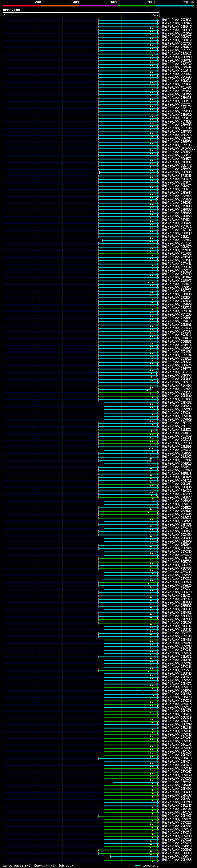The image size is (197, 868).
Task: Open hit UniRef100_A9QED9
Action: pyautogui.click(x=177, y=30)
